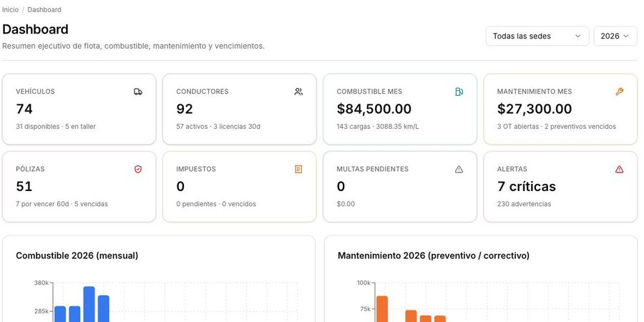The height and width of the screenshot is (322, 644).
Task: Click the Pólizas count 51
Action: tap(24, 187)
